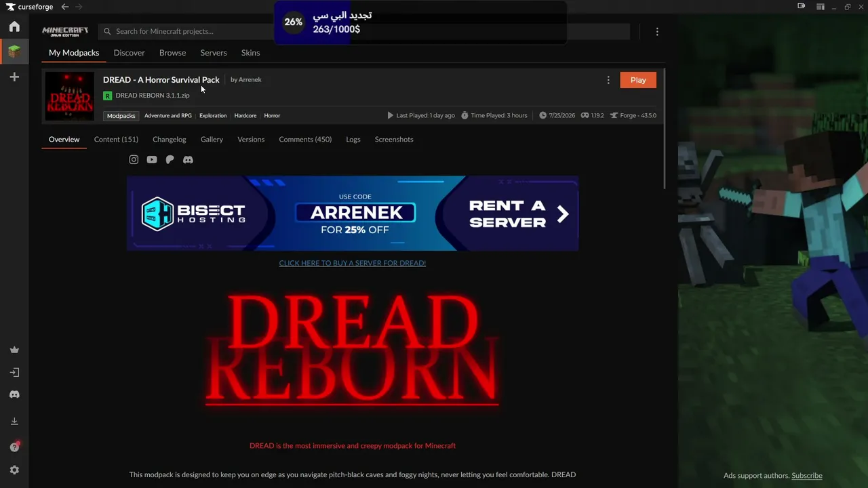The height and width of the screenshot is (488, 868).
Task: Open the DREAD modpack three-dot options menu
Action: coord(608,80)
